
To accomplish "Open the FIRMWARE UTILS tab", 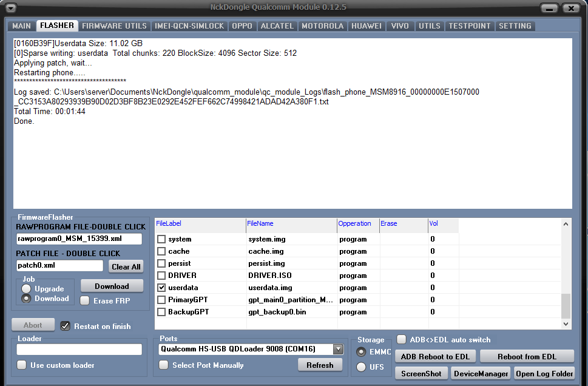I will click(x=114, y=26).
